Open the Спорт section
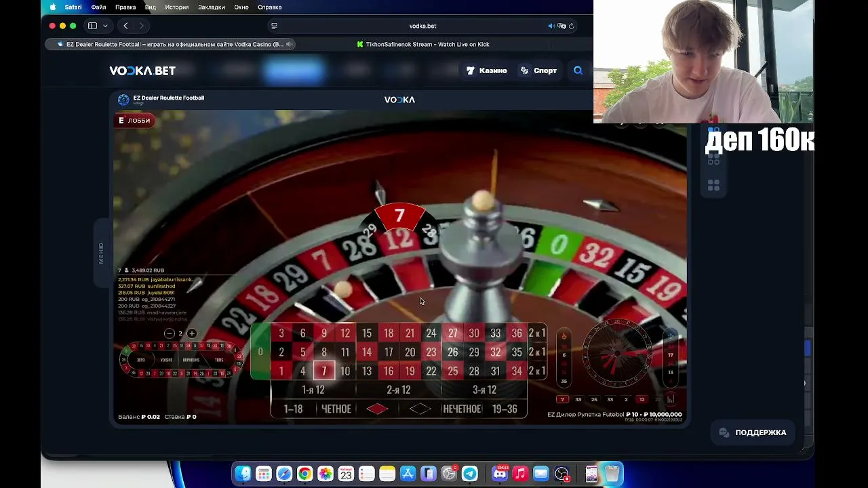The height and width of the screenshot is (488, 868). (x=538, y=70)
